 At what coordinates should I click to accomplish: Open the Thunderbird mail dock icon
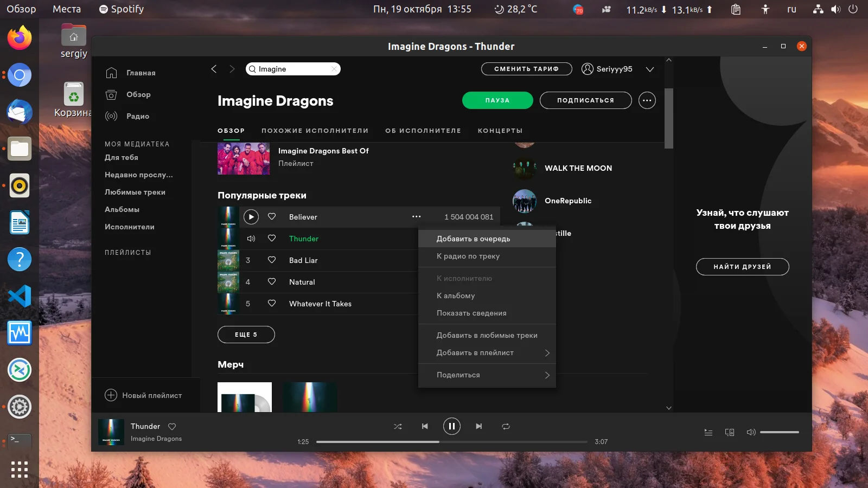(20, 112)
